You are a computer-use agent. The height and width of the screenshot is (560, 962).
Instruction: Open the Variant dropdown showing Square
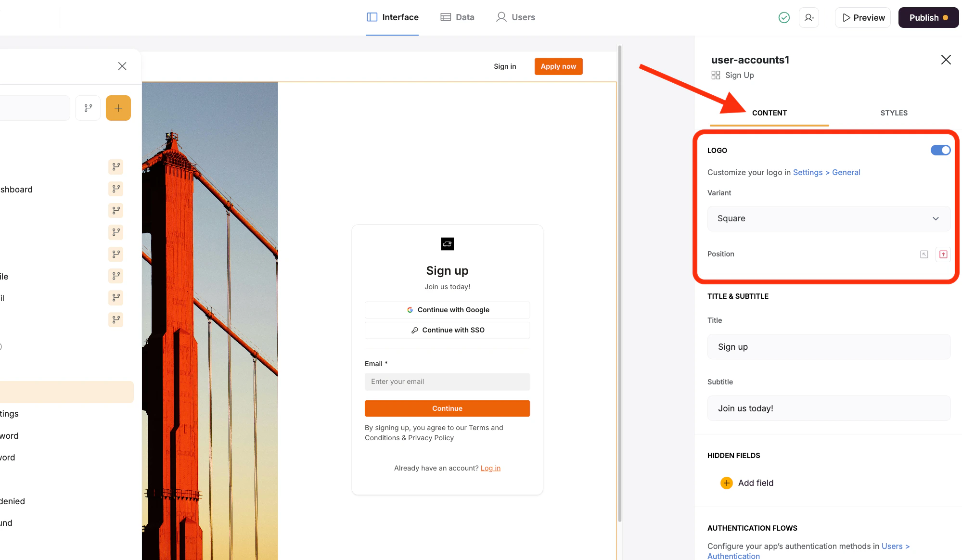coord(829,218)
